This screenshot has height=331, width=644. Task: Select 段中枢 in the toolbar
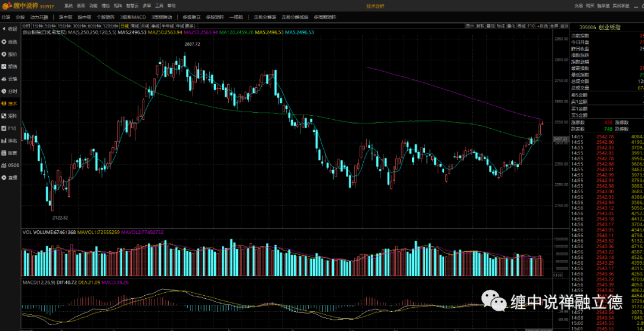84,17
